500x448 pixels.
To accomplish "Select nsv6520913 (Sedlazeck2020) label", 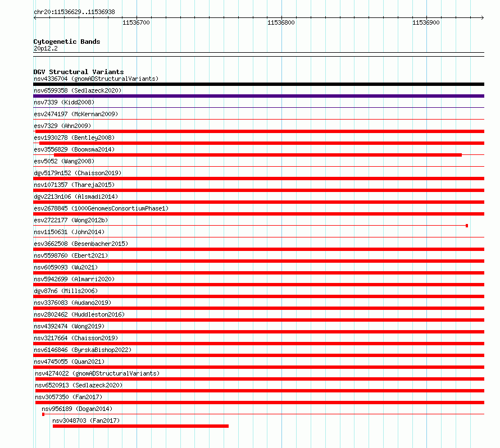I will tap(79, 385).
